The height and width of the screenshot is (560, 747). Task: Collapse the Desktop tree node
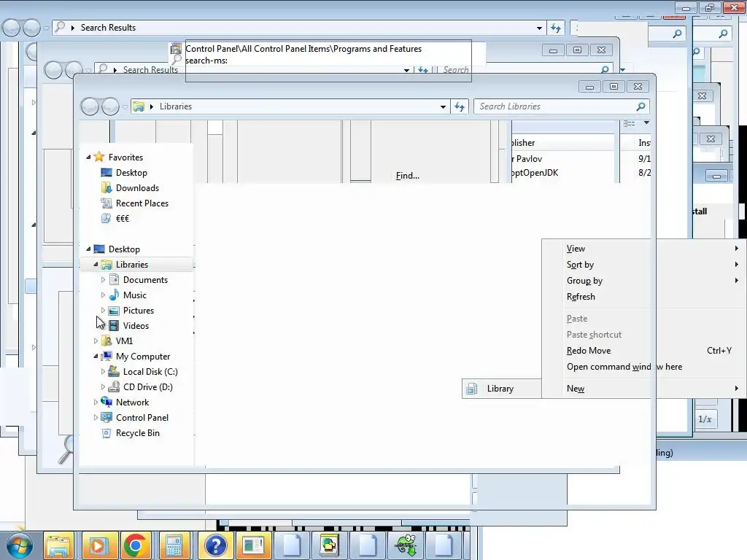point(88,249)
